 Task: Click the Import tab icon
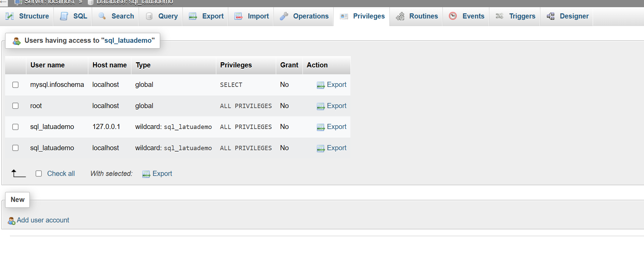tap(239, 16)
